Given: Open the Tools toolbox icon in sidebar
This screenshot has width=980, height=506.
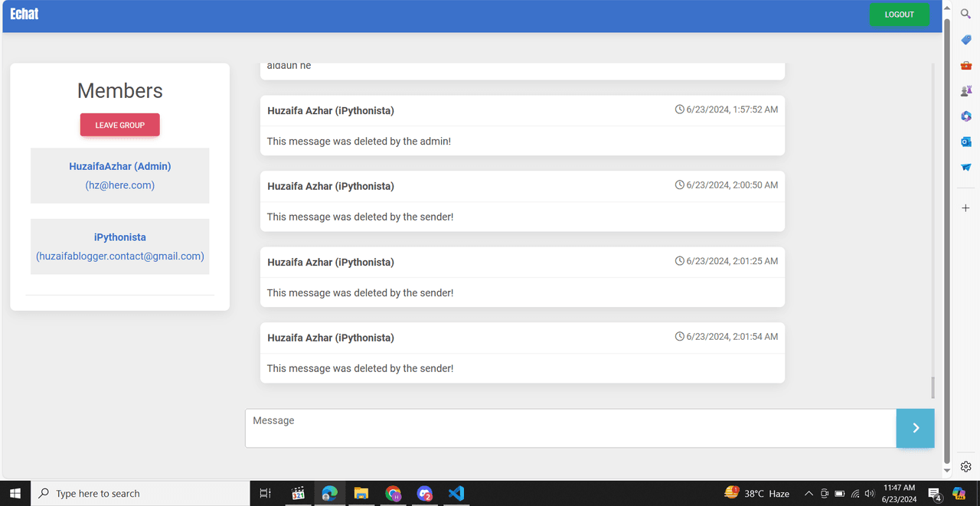Looking at the screenshot, I should pyautogui.click(x=966, y=66).
